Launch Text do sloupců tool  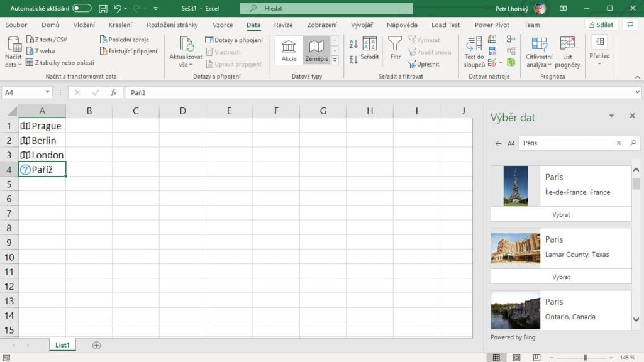click(474, 52)
